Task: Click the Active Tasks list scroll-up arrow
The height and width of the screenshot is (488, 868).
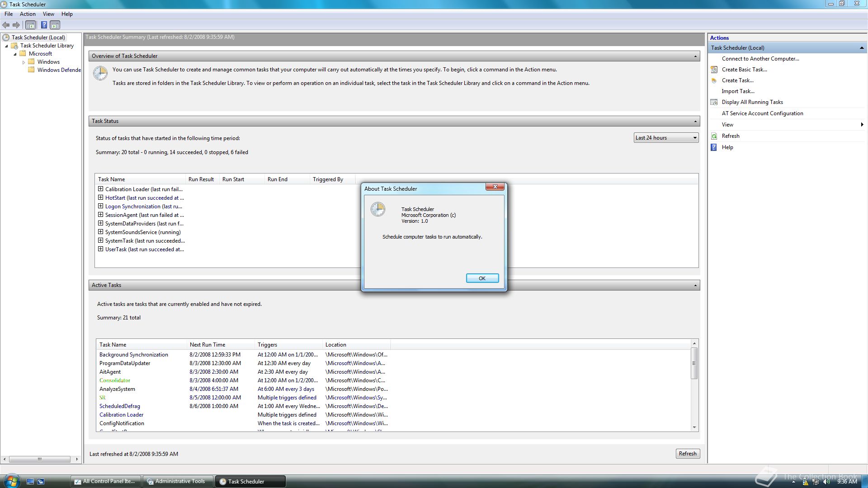Action: (x=694, y=344)
